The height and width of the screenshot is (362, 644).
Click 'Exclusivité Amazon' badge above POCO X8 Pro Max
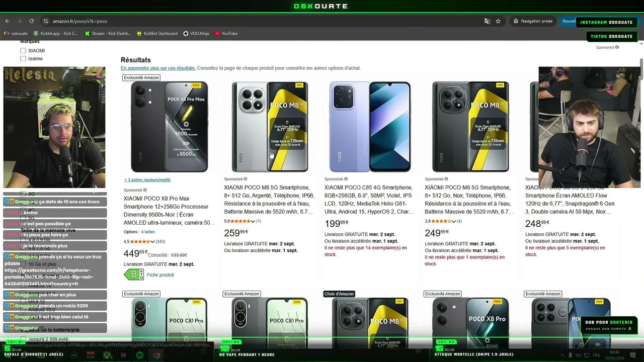point(141,78)
